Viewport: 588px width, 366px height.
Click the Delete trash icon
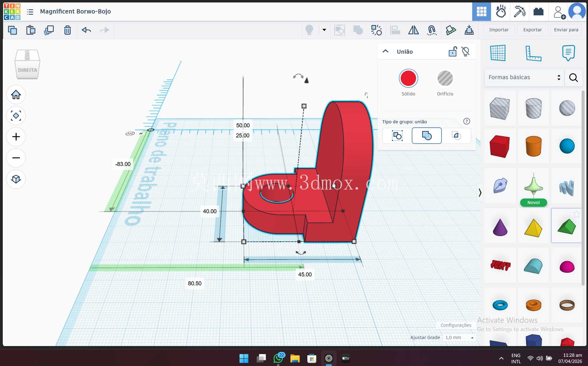click(x=67, y=30)
